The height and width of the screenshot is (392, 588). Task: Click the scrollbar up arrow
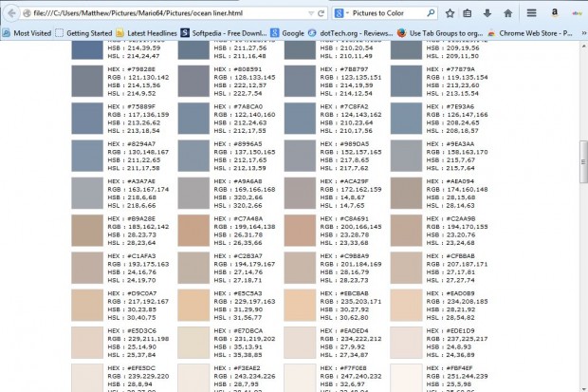pyautogui.click(x=584, y=46)
